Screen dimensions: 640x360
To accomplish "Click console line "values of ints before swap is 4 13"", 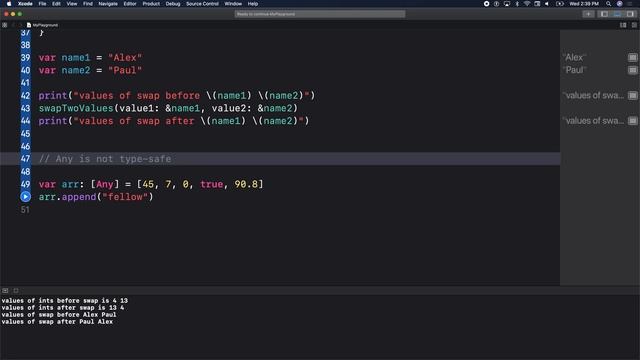I will [64, 301].
